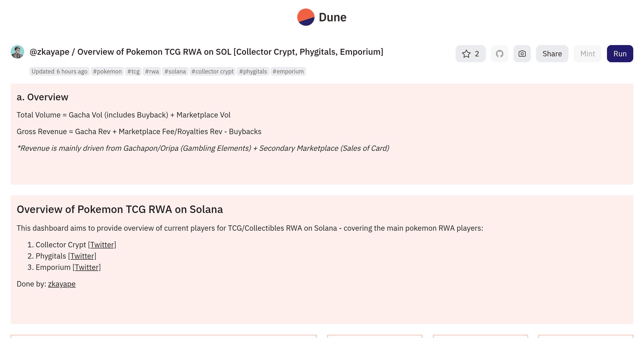Image resolution: width=644 pixels, height=338 pixels.
Task: Filter by the #solana tag
Action: click(175, 71)
